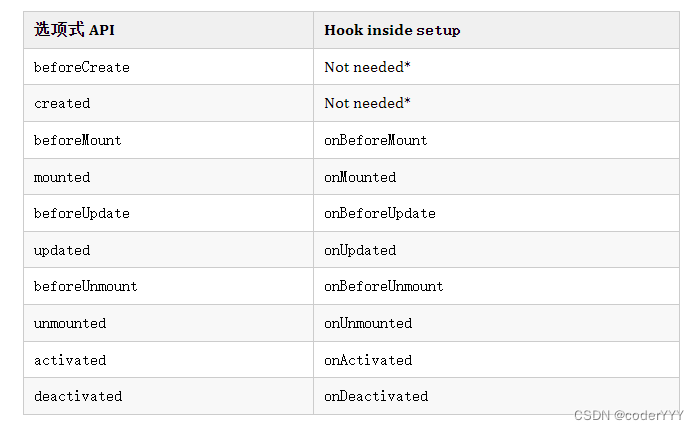Click the beforeMount option entry

pyautogui.click(x=78, y=140)
